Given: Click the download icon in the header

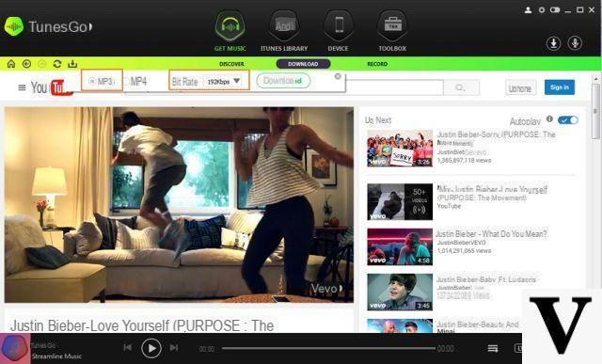Looking at the screenshot, I should 554,43.
